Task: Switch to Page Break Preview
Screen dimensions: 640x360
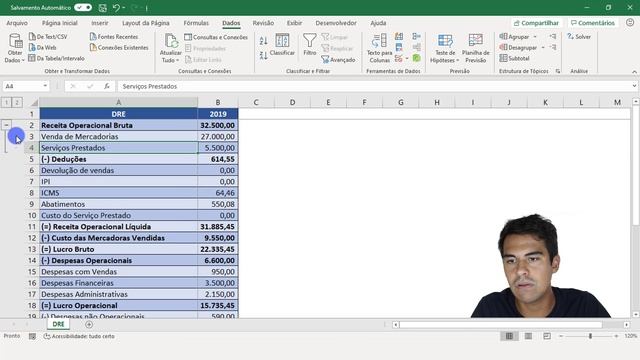Action: 547,336
